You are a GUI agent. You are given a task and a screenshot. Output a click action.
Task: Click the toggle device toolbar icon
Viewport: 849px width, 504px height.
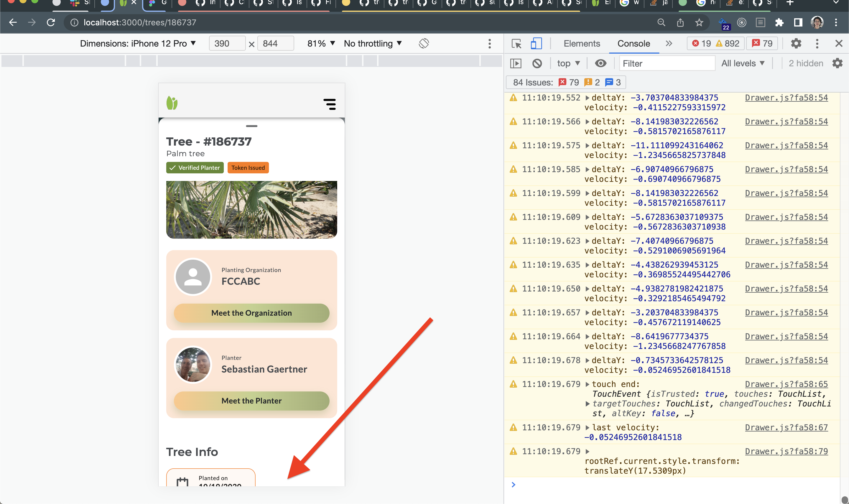pyautogui.click(x=536, y=43)
